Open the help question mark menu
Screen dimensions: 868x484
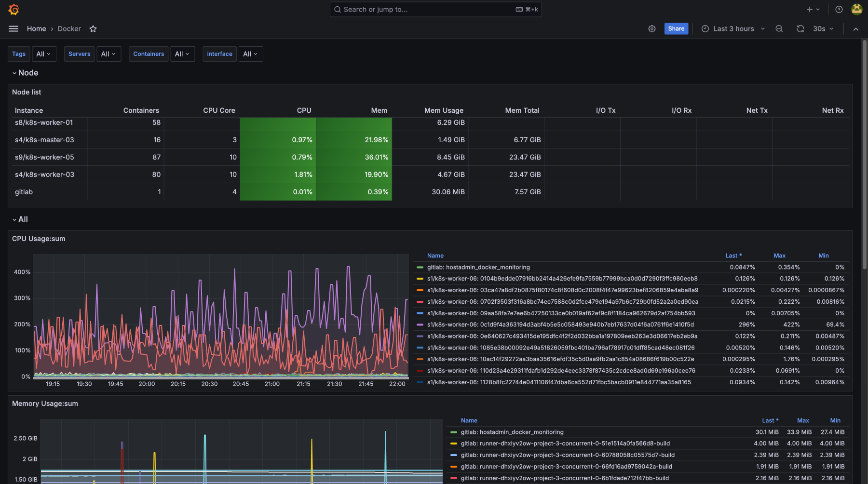click(839, 10)
